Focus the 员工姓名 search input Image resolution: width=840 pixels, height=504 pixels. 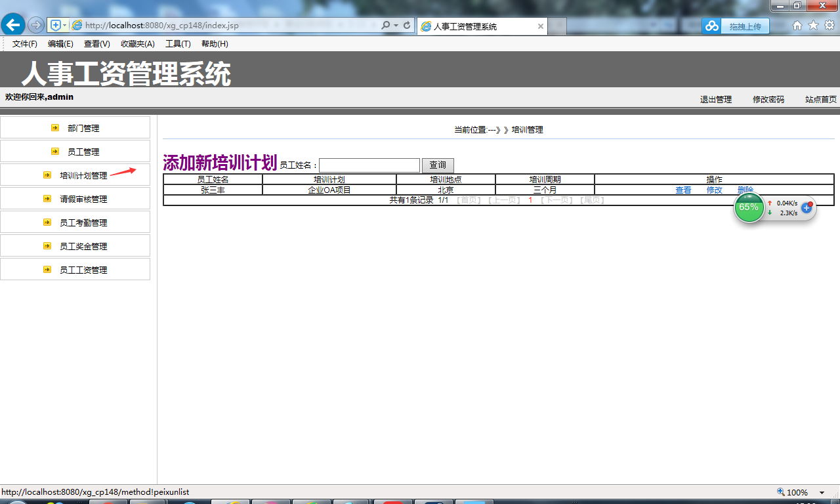point(369,165)
